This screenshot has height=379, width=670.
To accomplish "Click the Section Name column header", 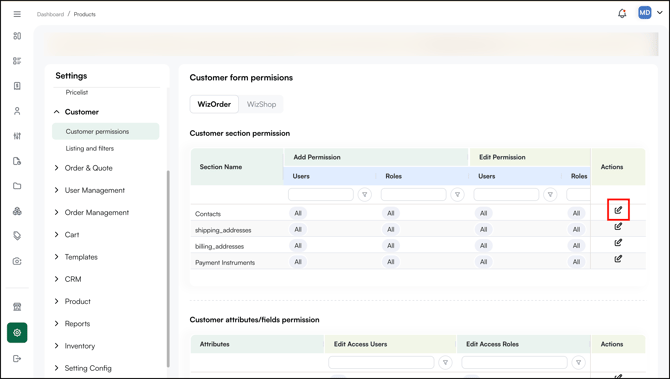I will coord(237,167).
